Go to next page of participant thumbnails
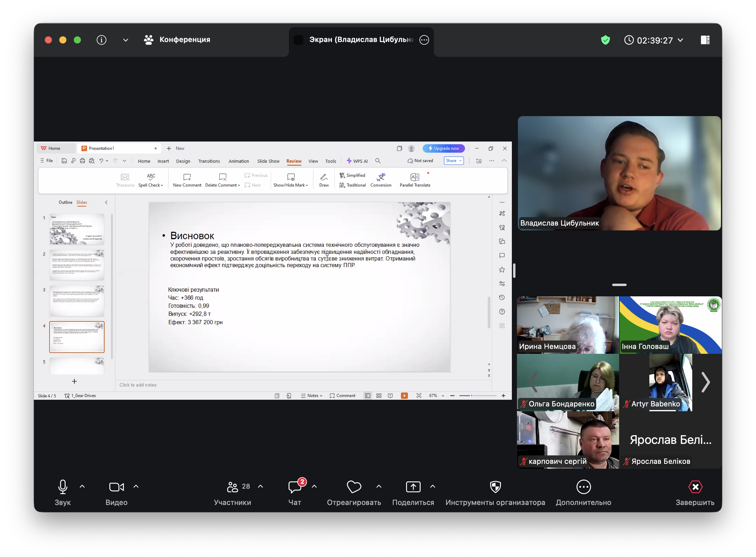756x557 pixels. [705, 382]
